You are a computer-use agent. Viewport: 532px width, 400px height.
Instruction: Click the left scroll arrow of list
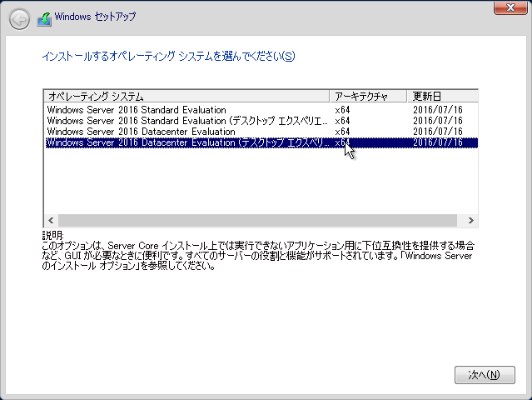(x=52, y=220)
